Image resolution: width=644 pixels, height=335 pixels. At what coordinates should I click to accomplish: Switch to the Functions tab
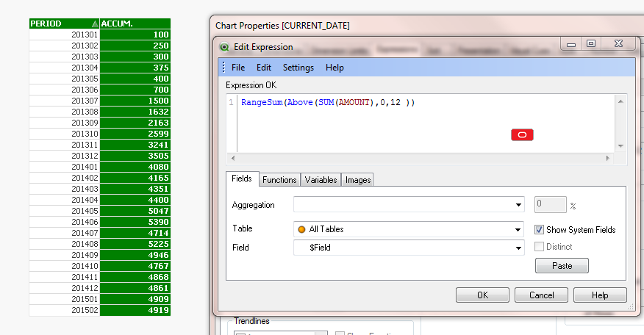(279, 180)
